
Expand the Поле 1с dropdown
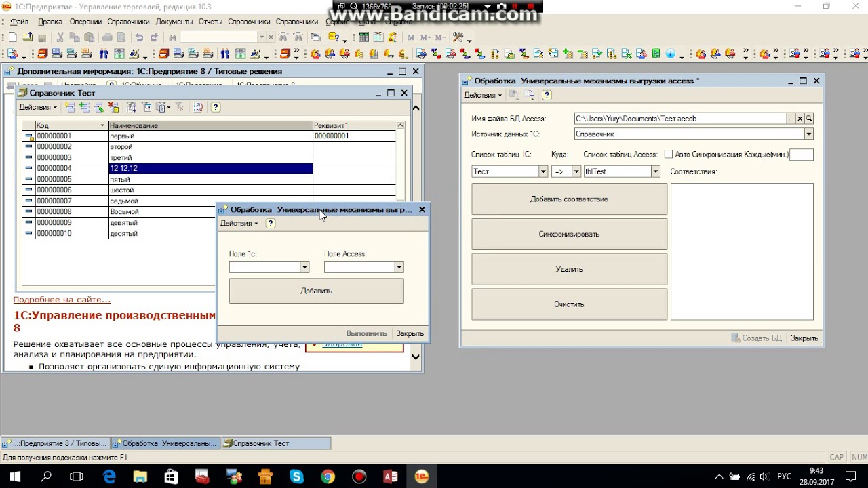304,267
